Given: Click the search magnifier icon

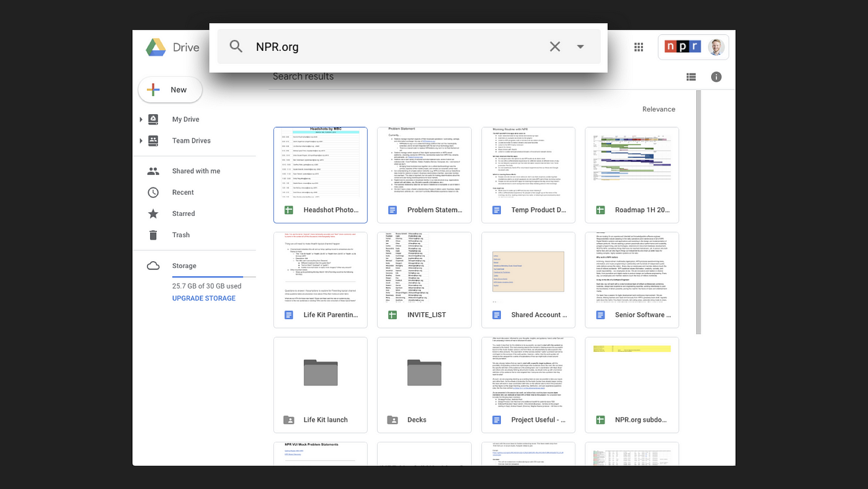Looking at the screenshot, I should (236, 47).
